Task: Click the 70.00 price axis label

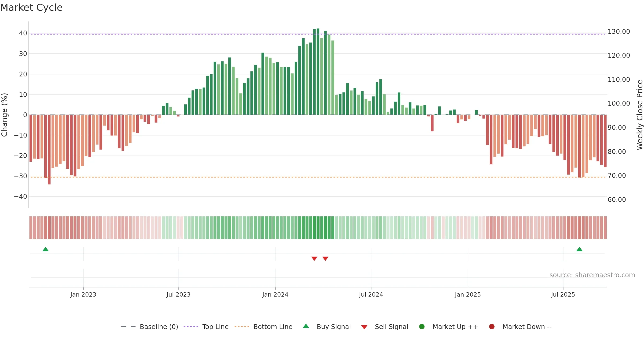Action: (x=617, y=176)
